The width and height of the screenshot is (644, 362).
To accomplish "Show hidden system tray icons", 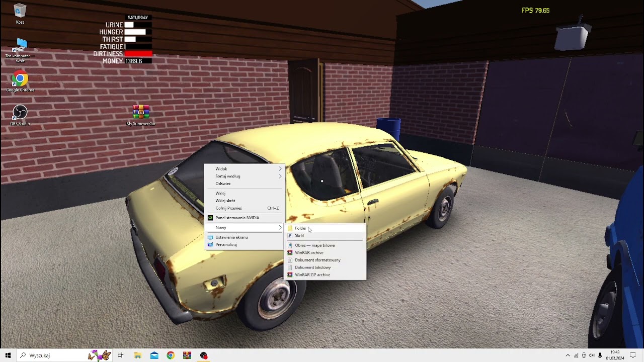I will click(568, 355).
